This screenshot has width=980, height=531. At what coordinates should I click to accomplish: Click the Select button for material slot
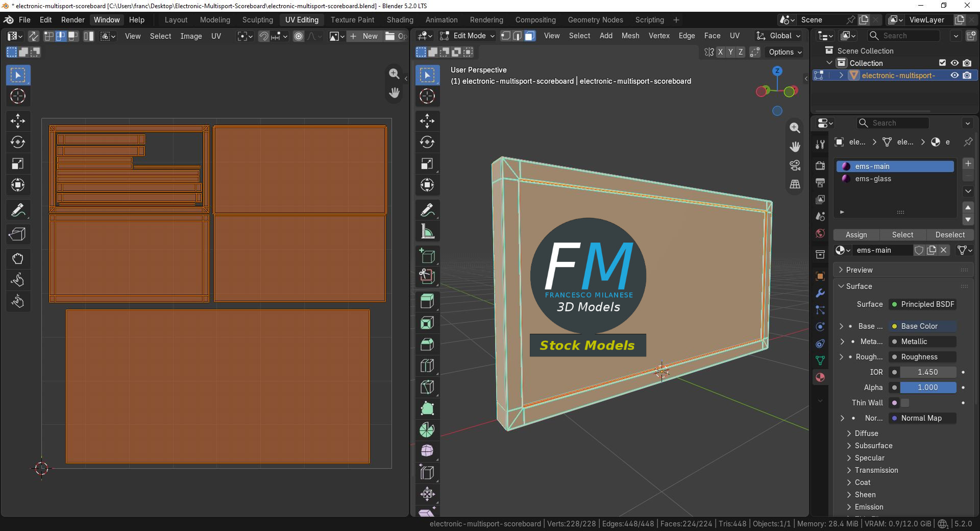[x=902, y=235]
